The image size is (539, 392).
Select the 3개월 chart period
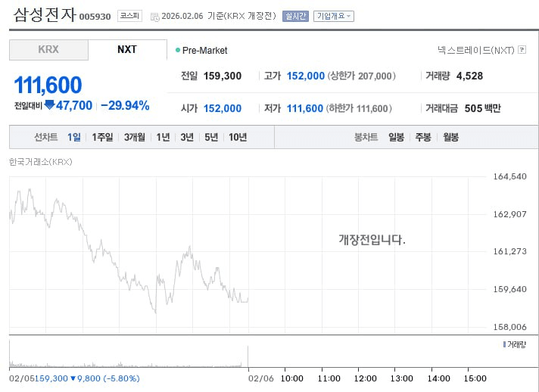[x=135, y=137]
